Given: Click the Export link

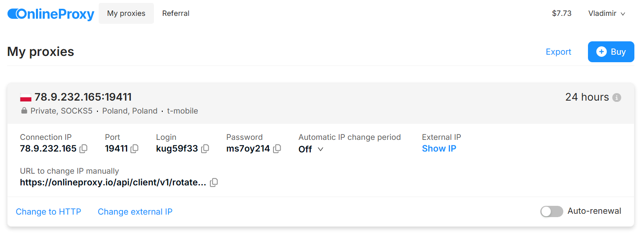Looking at the screenshot, I should coord(558,52).
